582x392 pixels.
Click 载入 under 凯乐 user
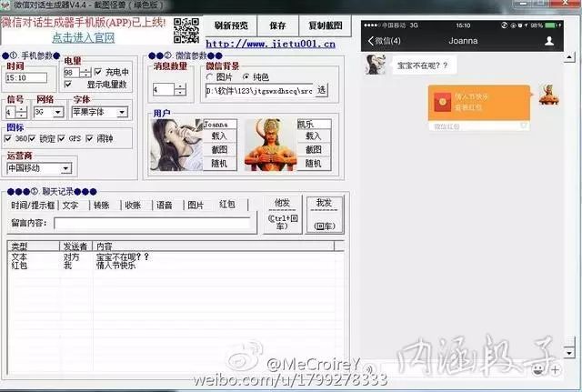point(313,136)
